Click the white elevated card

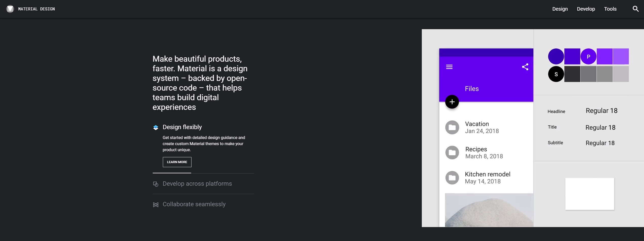[590, 194]
